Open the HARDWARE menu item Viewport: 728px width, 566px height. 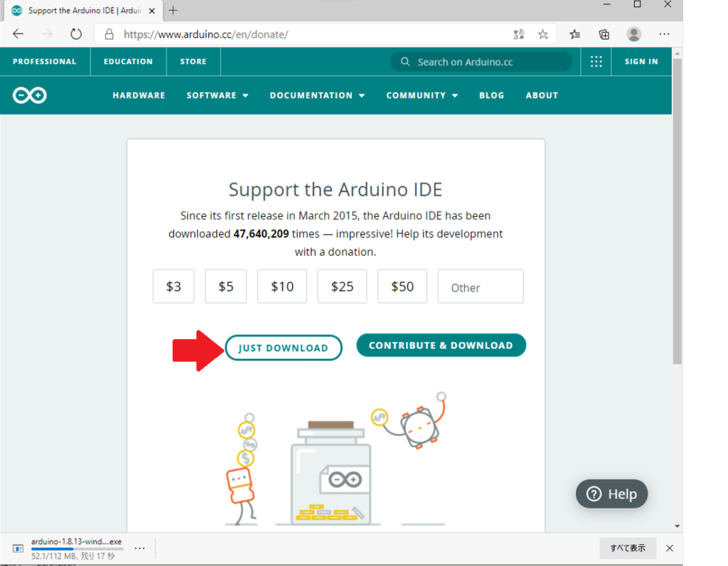139,95
